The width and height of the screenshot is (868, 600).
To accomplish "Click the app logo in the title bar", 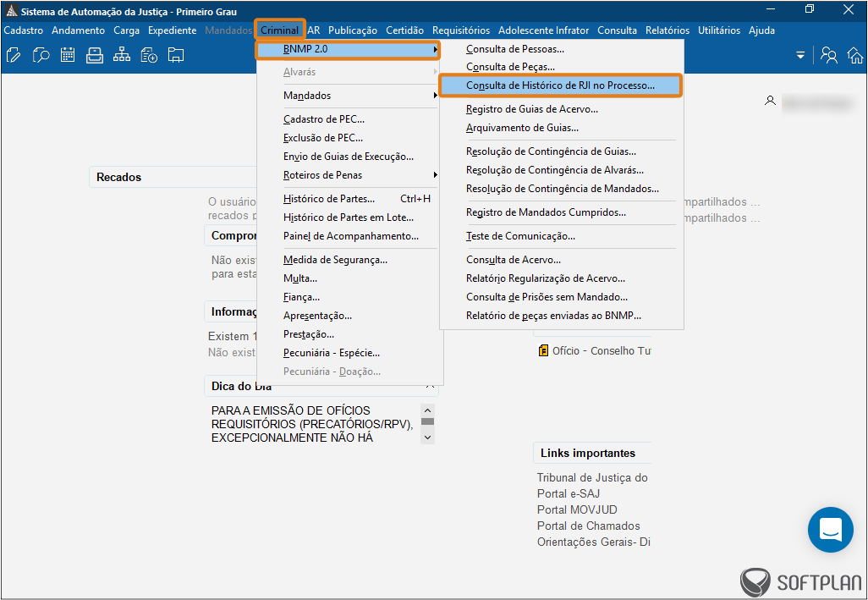I will click(x=12, y=11).
